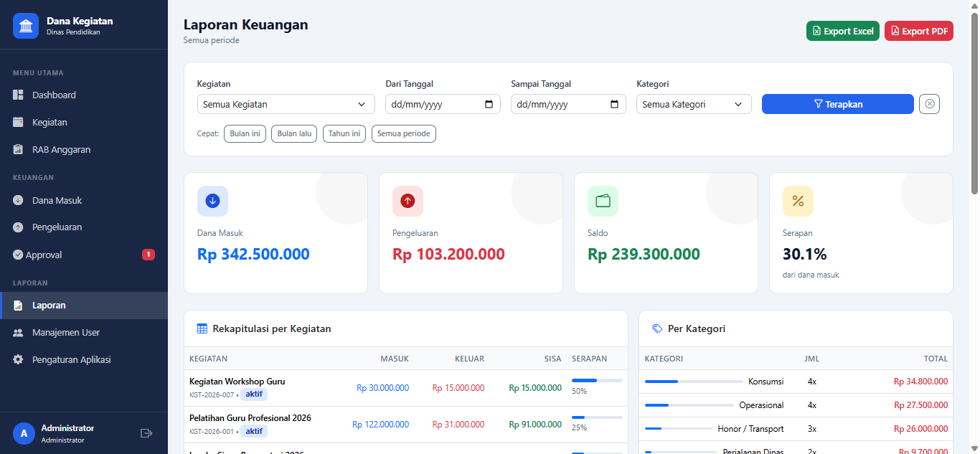This screenshot has height=454, width=980.
Task: Click the Export Excel button
Action: click(843, 31)
